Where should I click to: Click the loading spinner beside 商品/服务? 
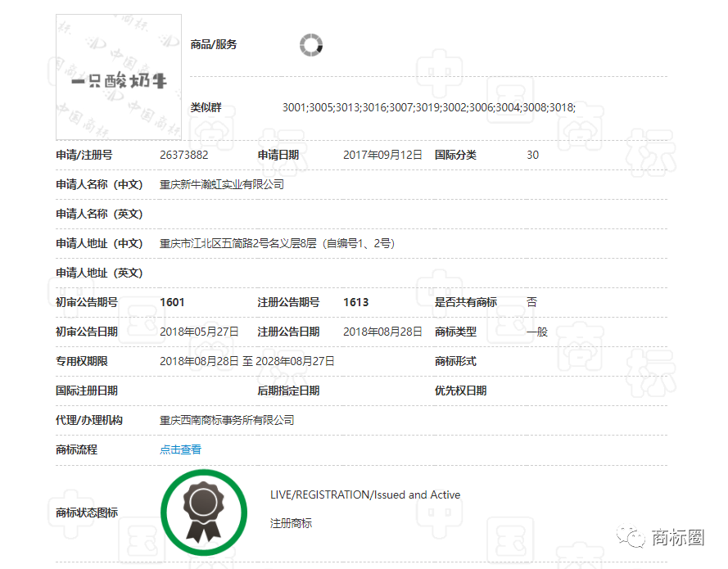[311, 45]
